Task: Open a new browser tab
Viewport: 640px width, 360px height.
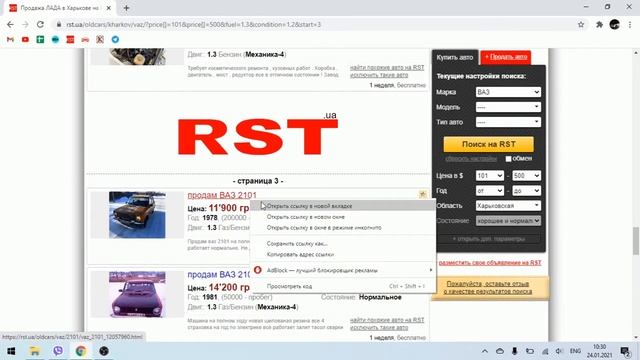Action: tap(126, 8)
